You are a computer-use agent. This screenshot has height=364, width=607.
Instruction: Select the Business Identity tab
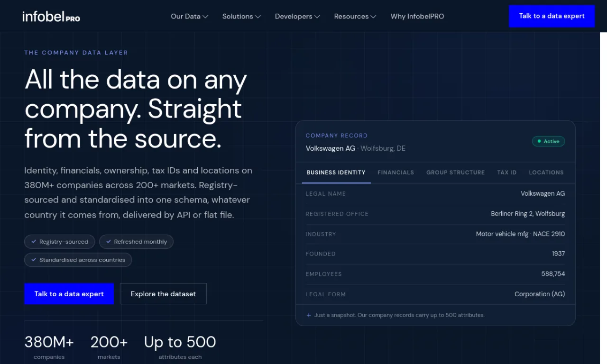pos(336,173)
